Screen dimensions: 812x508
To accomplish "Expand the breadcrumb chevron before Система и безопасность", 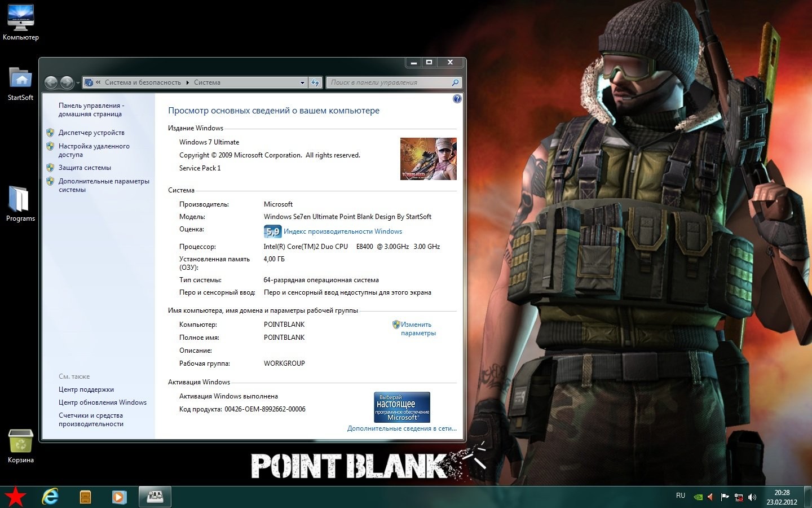I will coord(98,82).
